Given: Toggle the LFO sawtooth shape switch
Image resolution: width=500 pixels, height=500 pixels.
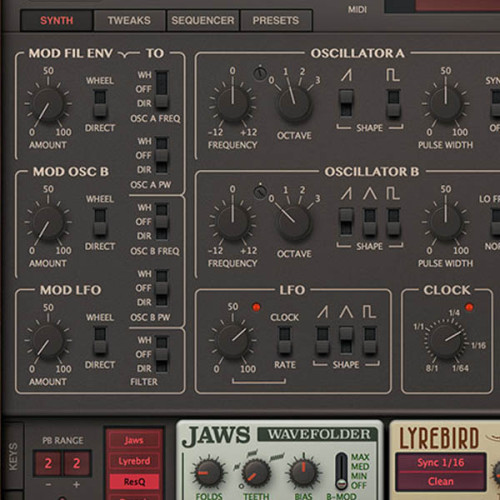Looking at the screenshot, I should pyautogui.click(x=322, y=340).
